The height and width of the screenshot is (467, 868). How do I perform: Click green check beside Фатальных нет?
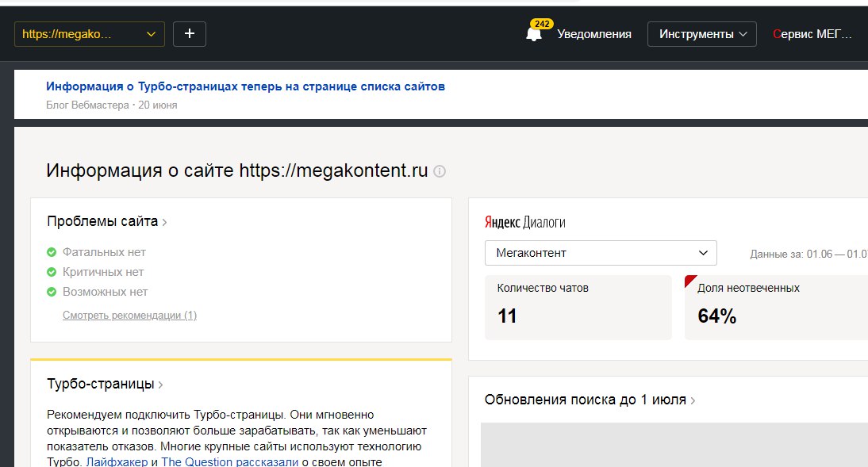(x=52, y=252)
